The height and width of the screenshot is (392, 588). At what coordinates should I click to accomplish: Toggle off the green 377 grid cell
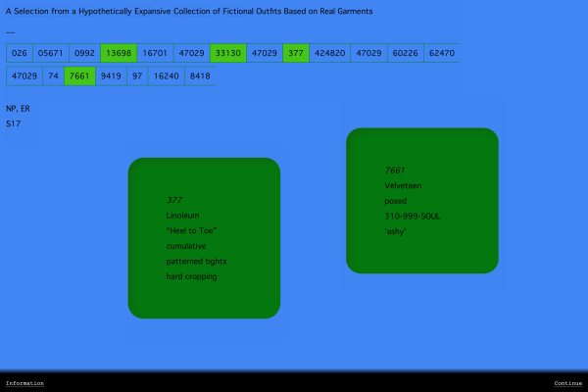[296, 53]
